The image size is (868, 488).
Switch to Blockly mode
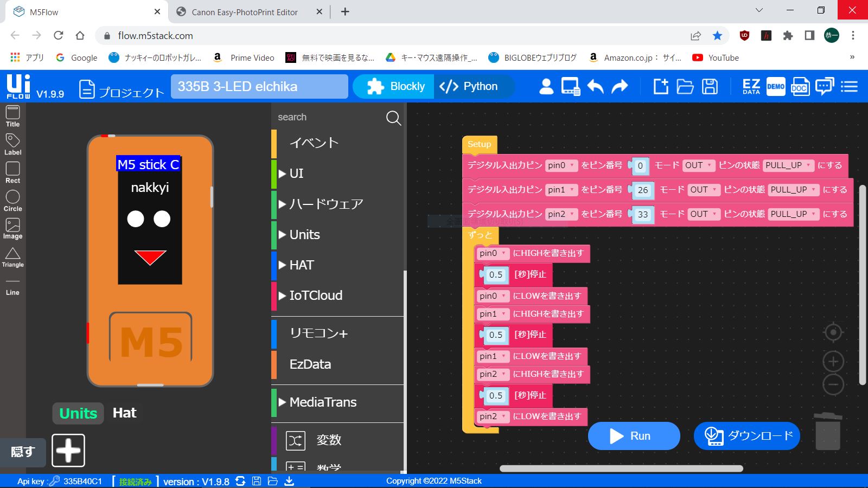click(x=395, y=87)
